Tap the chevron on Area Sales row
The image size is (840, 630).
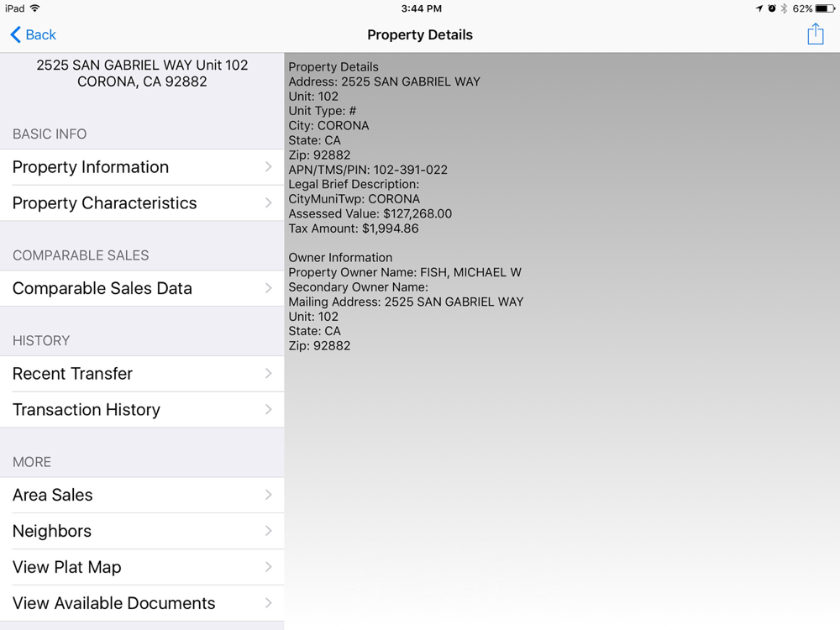point(269,495)
